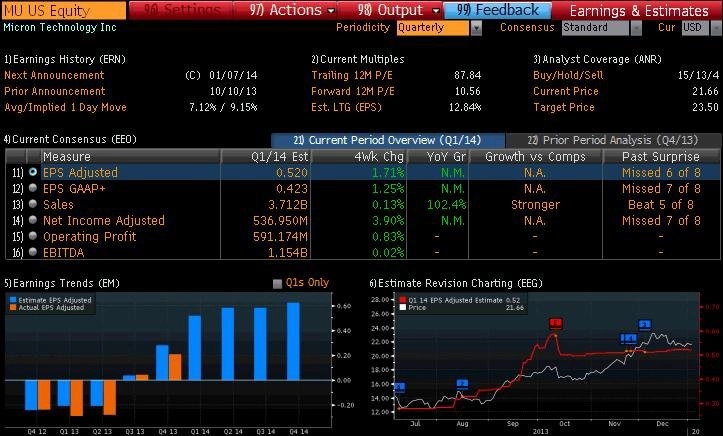The height and width of the screenshot is (436, 723).
Task: Open the Cur USD currency dropdown
Action: [x=695, y=28]
